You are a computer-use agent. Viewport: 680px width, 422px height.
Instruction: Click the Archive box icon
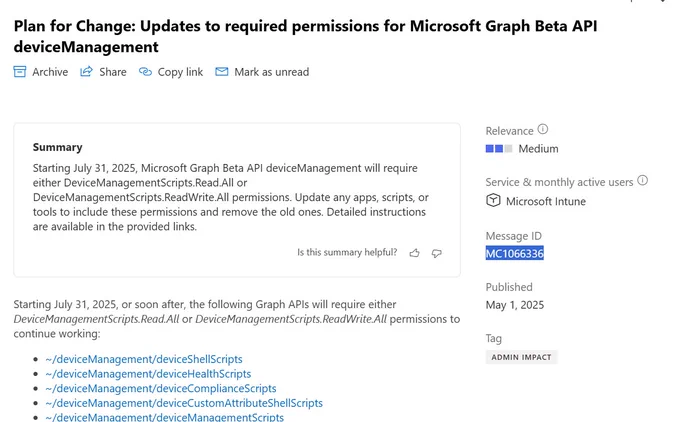[20, 72]
